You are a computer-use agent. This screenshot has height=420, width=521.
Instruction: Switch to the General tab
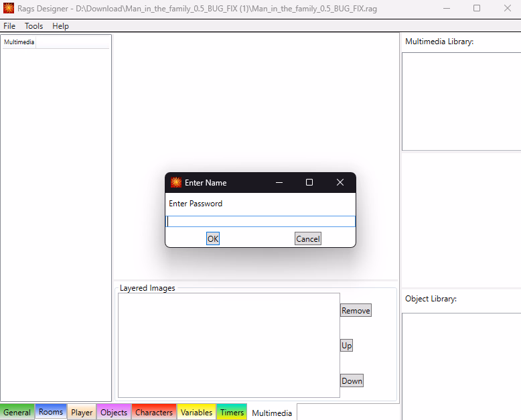(17, 413)
